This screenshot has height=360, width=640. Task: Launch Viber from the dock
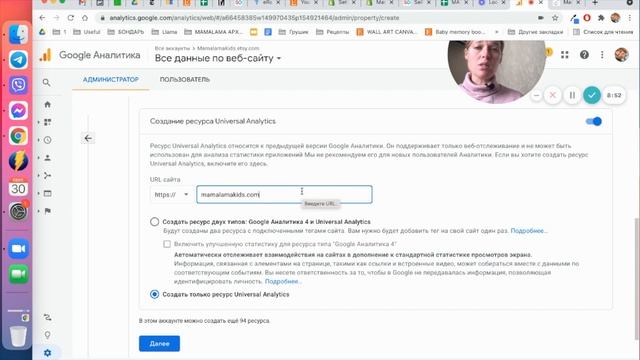[18, 85]
